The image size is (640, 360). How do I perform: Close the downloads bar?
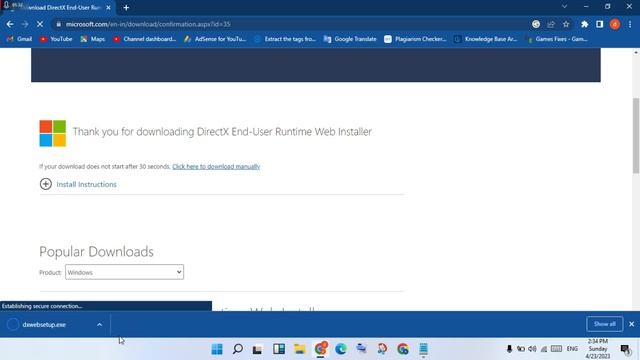coord(631,324)
